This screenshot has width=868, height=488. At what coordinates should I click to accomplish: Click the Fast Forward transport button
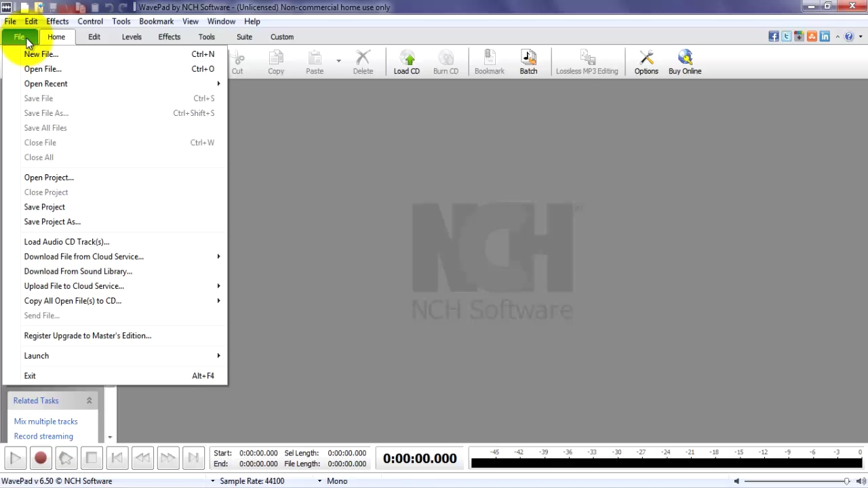[x=168, y=458]
